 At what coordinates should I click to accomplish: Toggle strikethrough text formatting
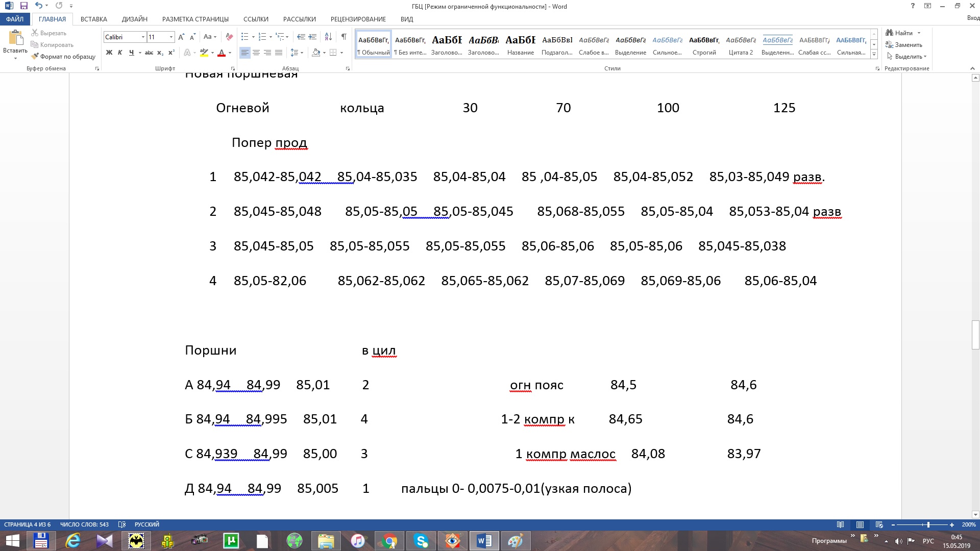point(149,53)
